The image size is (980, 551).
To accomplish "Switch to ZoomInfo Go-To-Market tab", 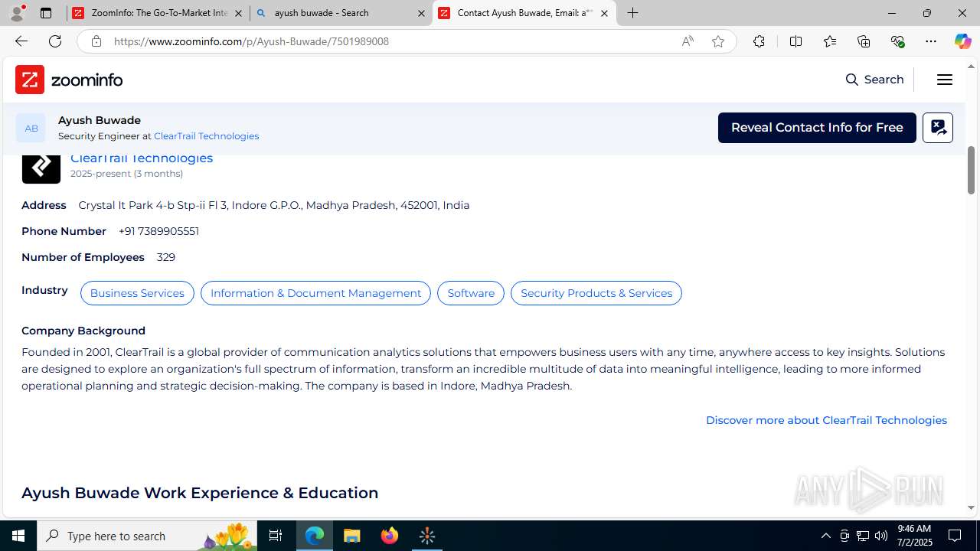I will pos(158,13).
